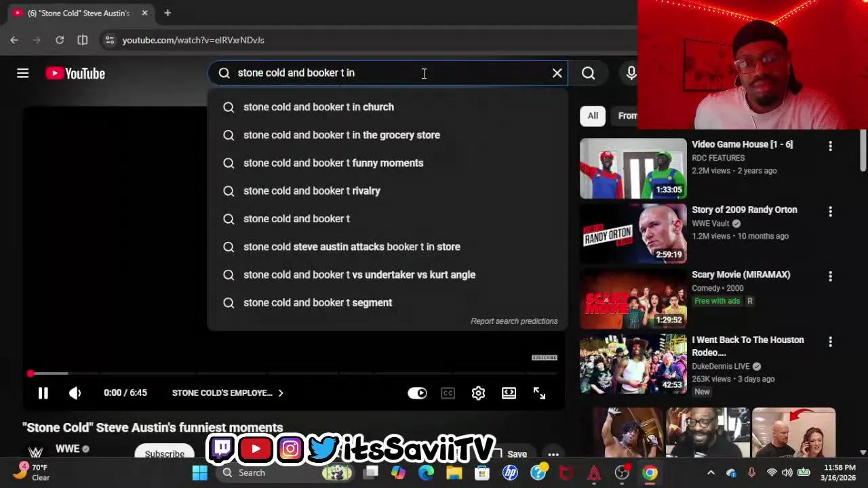Open Video Game House [1 - 6] thumbnail
Image resolution: width=868 pixels, height=488 pixels.
633,169
